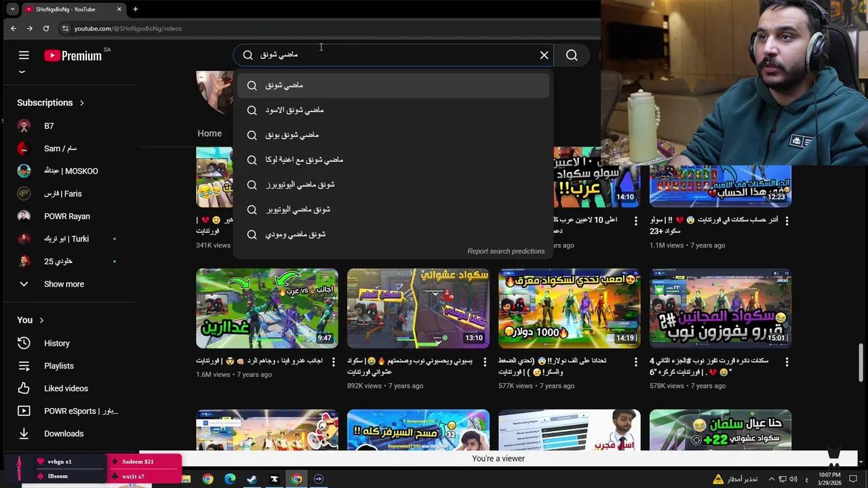Image resolution: width=868 pixels, height=488 pixels.
Task: Click the Edge icon in taskbar
Action: [x=230, y=479]
